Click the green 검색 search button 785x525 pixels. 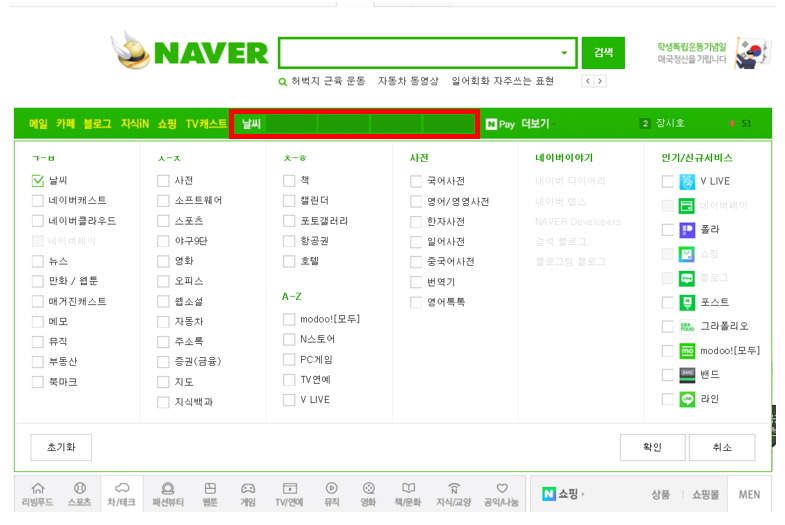point(603,53)
